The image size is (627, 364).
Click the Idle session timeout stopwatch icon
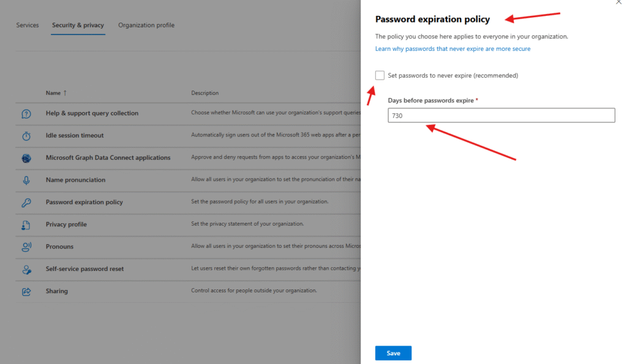pyautogui.click(x=26, y=136)
